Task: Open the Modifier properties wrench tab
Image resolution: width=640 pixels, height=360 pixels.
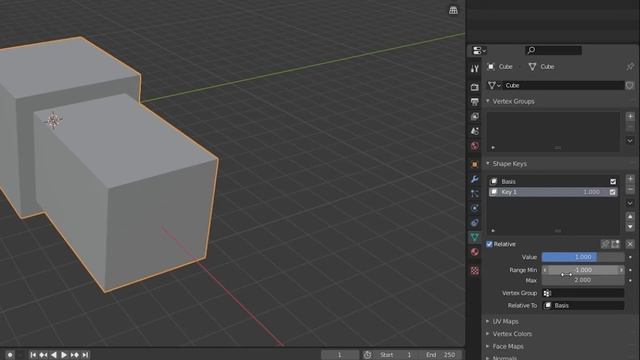Action: click(x=474, y=179)
